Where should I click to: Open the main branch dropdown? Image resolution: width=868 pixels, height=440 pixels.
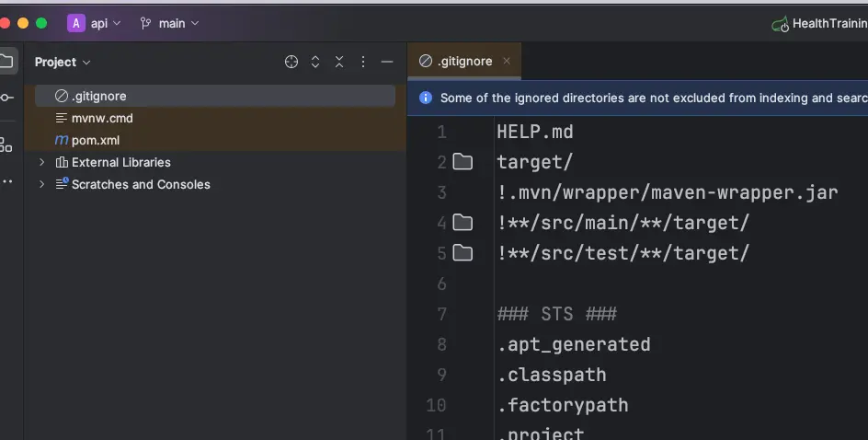point(169,23)
